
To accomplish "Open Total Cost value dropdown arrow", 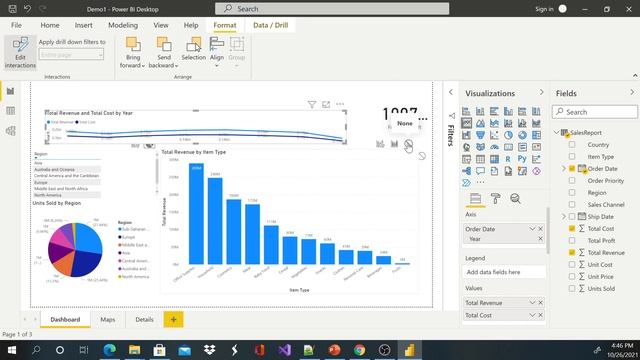I will point(532,315).
